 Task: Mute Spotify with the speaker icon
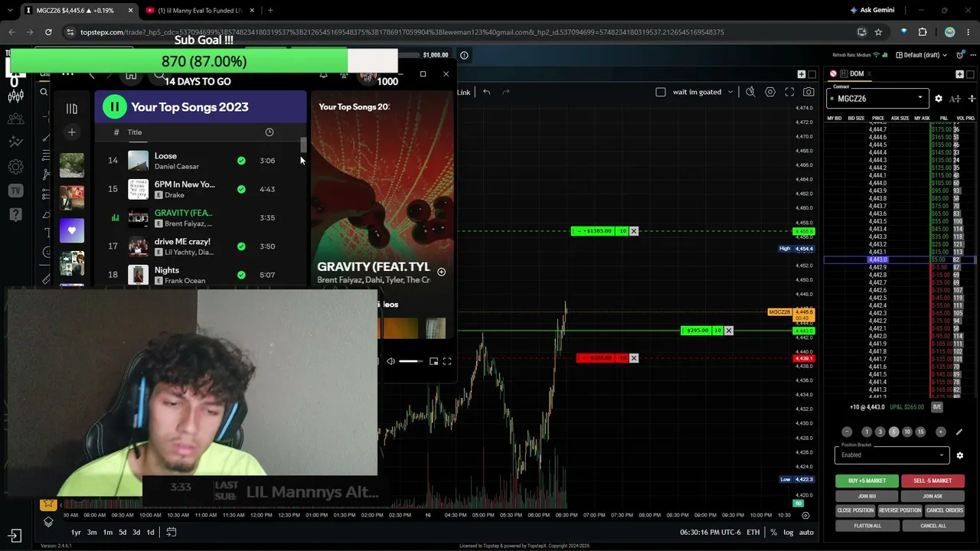(390, 361)
